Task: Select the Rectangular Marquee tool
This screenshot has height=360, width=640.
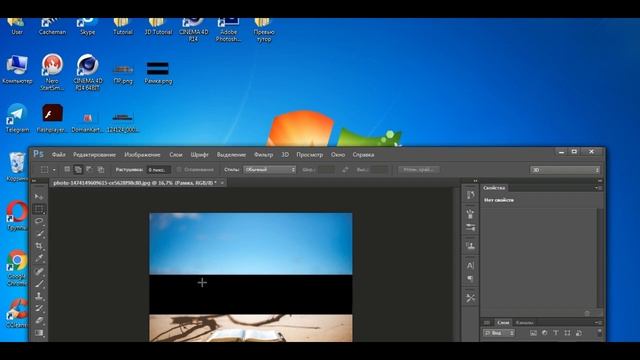Action: click(39, 209)
